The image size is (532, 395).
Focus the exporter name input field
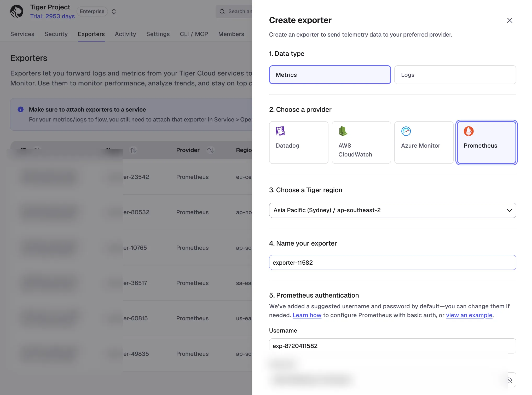pos(392,263)
